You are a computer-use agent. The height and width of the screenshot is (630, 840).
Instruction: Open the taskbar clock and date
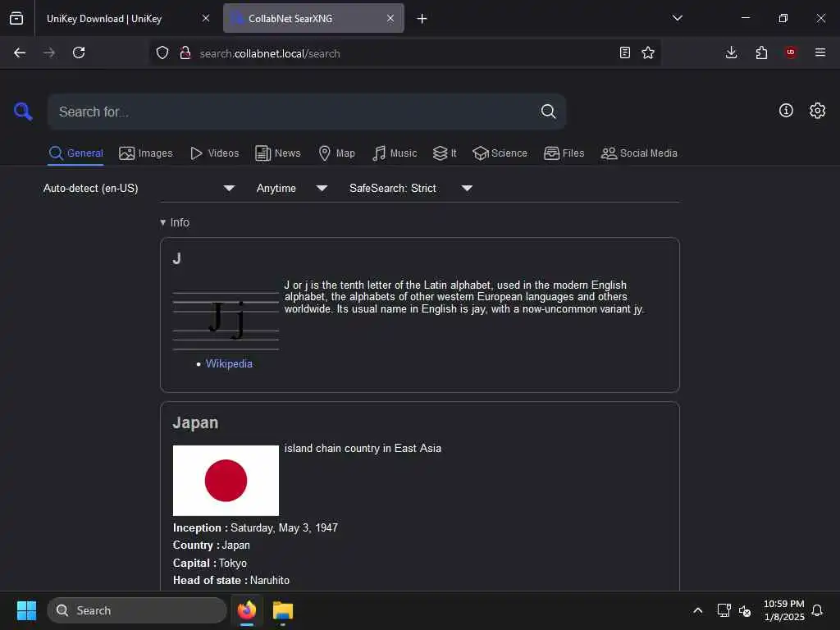[783, 610]
